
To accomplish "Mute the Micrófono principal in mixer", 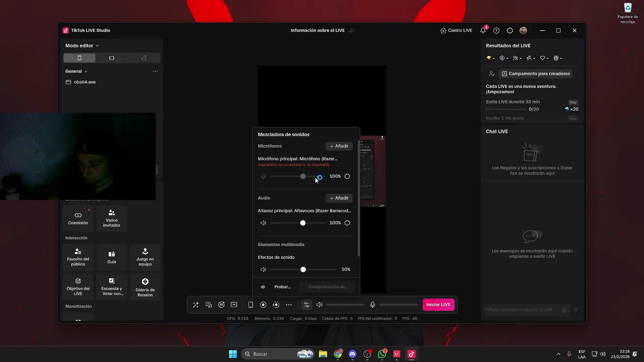I will tap(263, 176).
